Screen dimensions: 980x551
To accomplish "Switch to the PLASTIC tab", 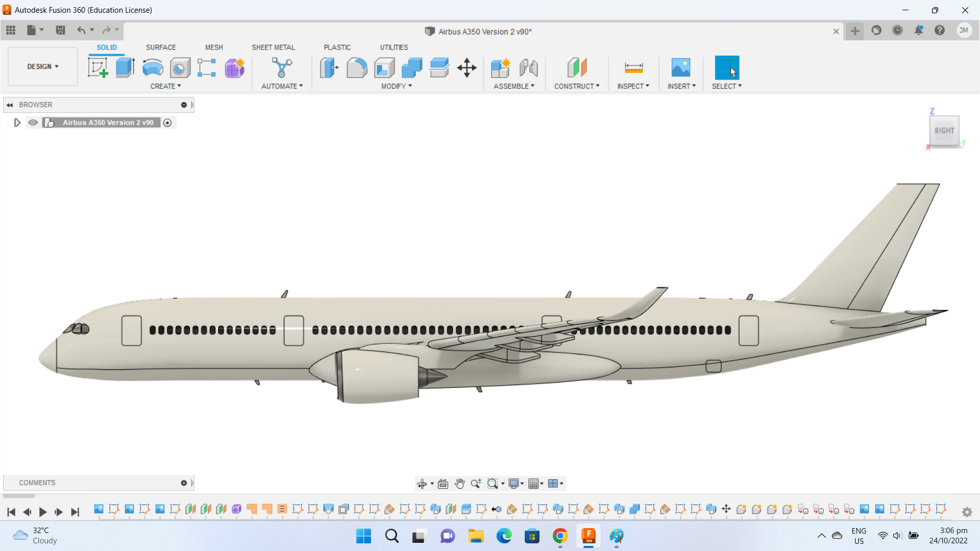I will 337,47.
